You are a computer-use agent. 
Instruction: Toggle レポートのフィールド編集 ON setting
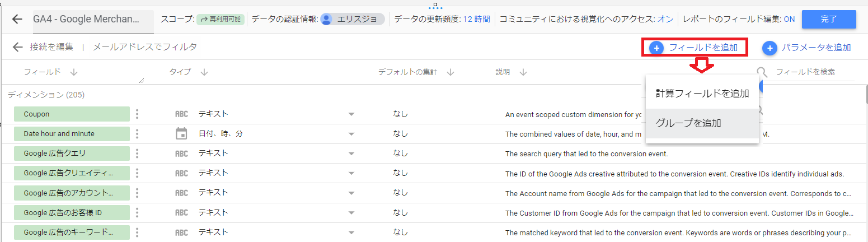[789, 20]
